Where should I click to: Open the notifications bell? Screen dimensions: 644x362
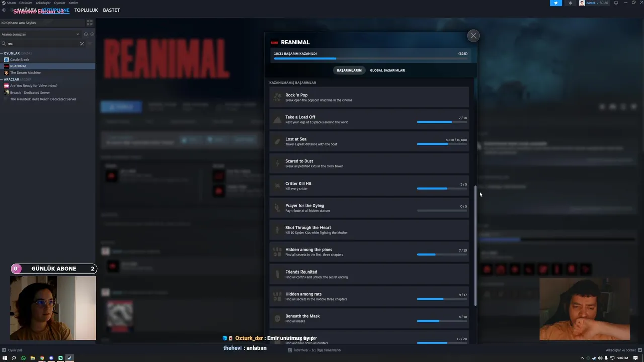point(570,3)
